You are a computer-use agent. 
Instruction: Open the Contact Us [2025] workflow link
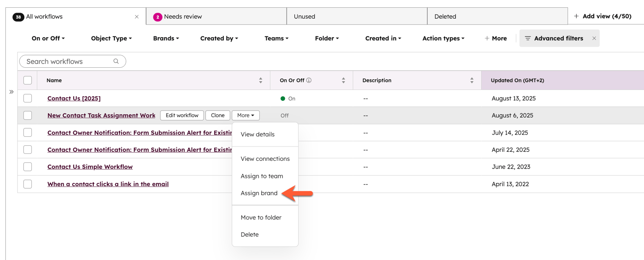(x=74, y=98)
